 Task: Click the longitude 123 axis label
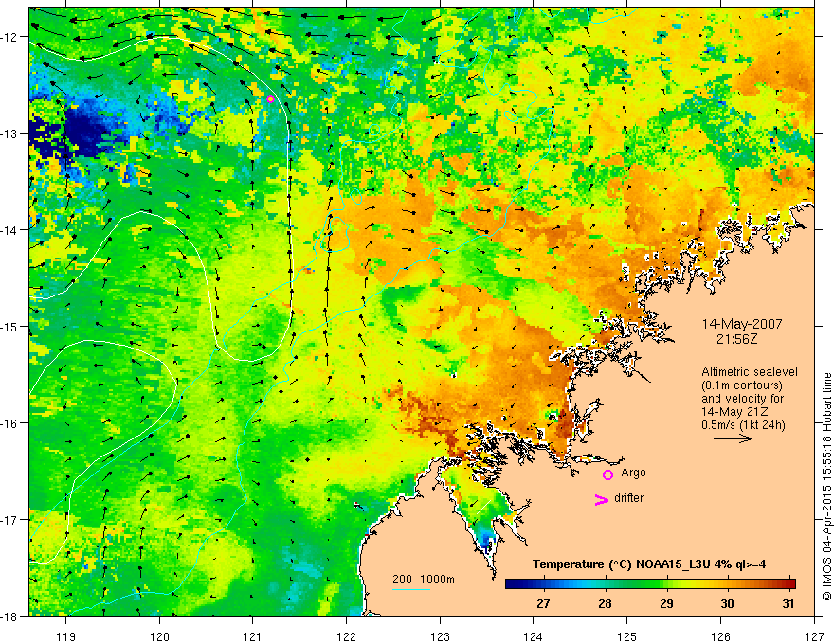pos(440,636)
